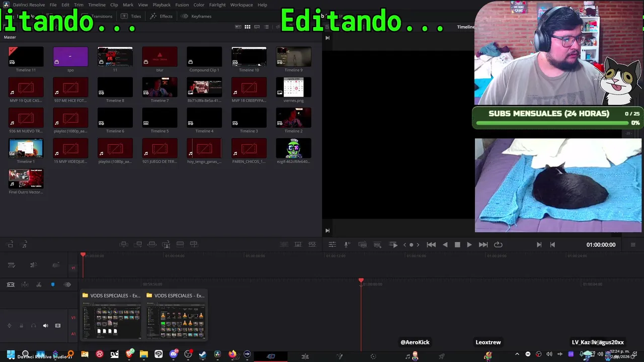Play the timeline forward
The height and width of the screenshot is (362, 644).
[x=469, y=245]
